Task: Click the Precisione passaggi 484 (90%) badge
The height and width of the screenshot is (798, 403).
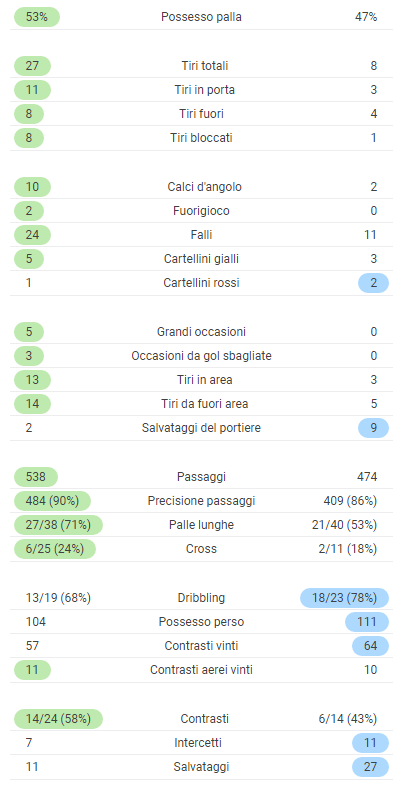Action: tap(52, 501)
